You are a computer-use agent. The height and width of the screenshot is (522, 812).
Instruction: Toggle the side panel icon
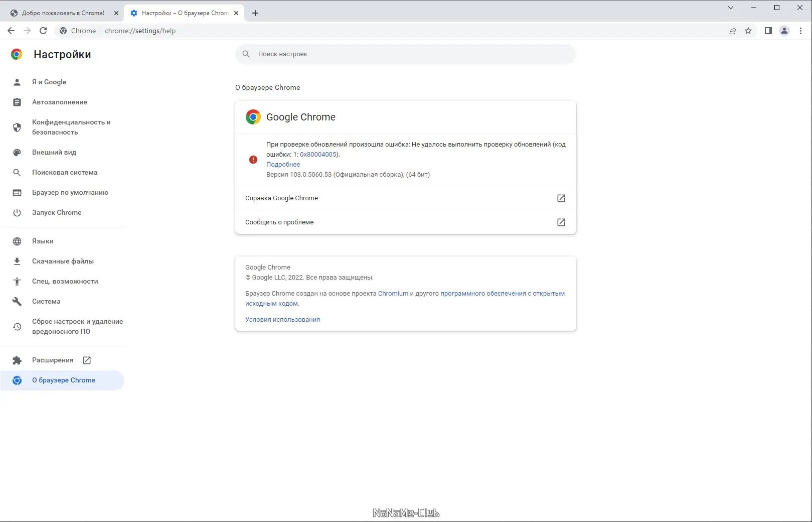(x=768, y=31)
